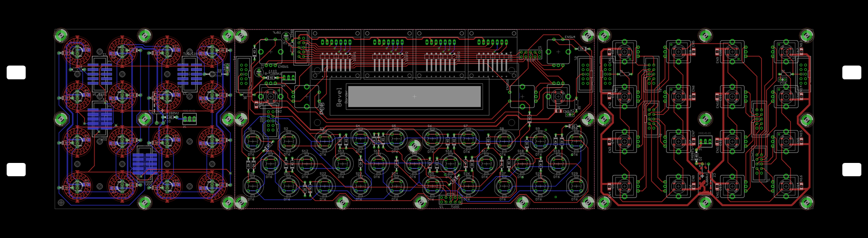Select encoder EN6 on right board

(677, 96)
